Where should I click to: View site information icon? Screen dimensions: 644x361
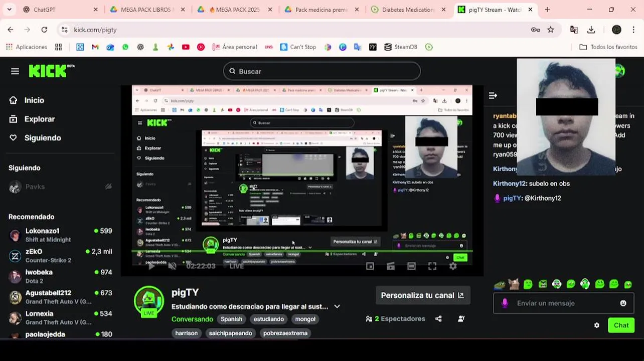(64, 30)
